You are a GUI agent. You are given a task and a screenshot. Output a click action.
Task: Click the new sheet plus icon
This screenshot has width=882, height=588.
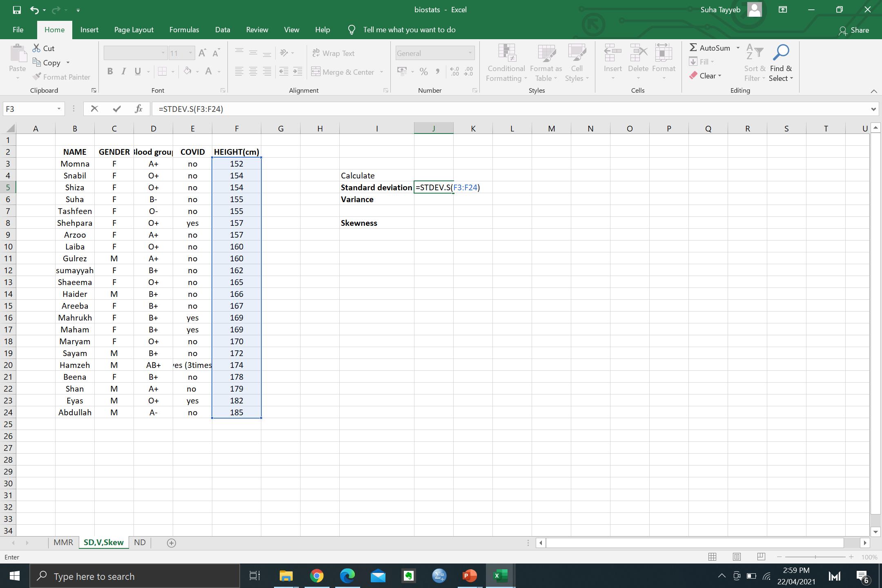(171, 543)
